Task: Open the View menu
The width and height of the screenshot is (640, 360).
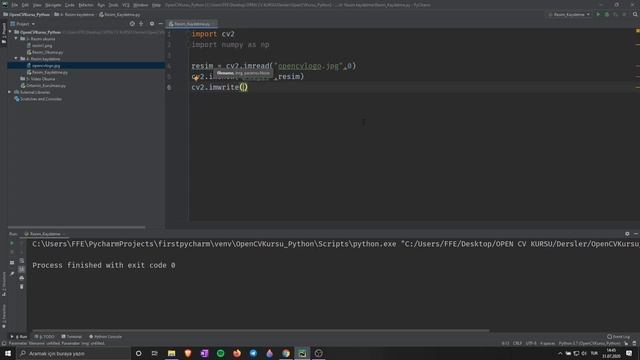Action: 37,5
